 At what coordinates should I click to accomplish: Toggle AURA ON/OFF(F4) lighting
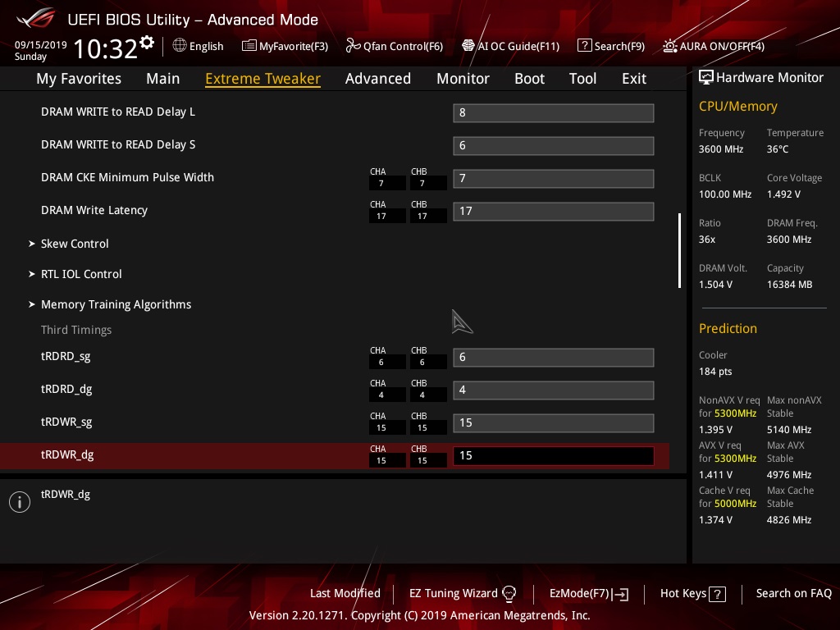(x=714, y=46)
